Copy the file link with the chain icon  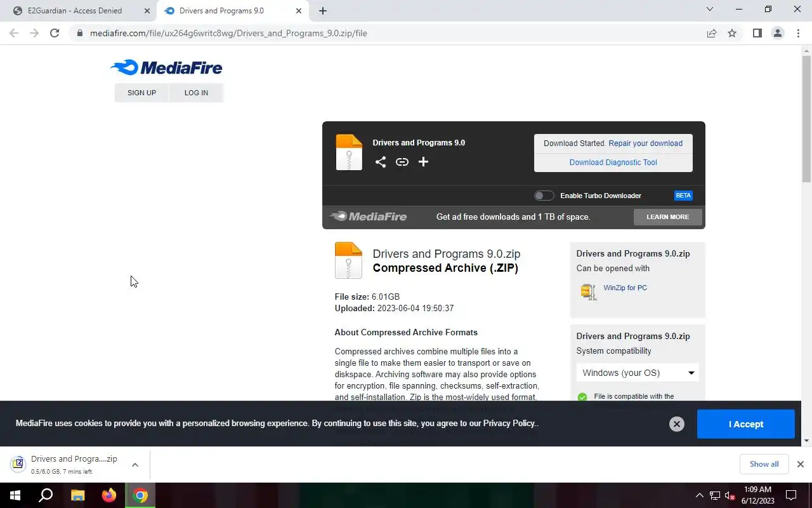[x=402, y=162]
